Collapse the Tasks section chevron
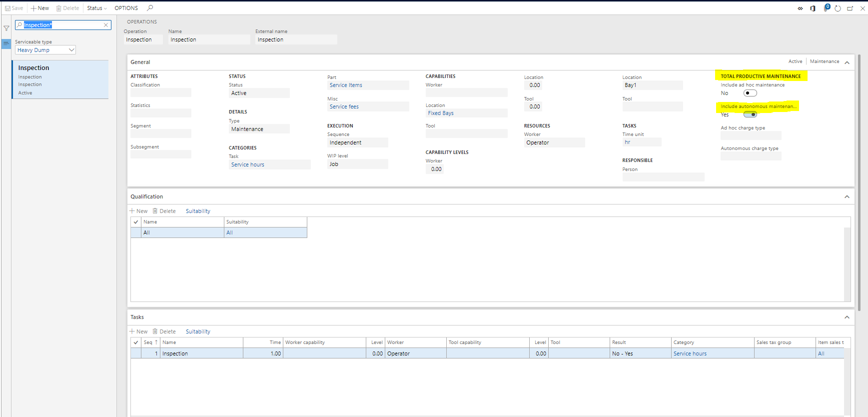 coord(847,317)
